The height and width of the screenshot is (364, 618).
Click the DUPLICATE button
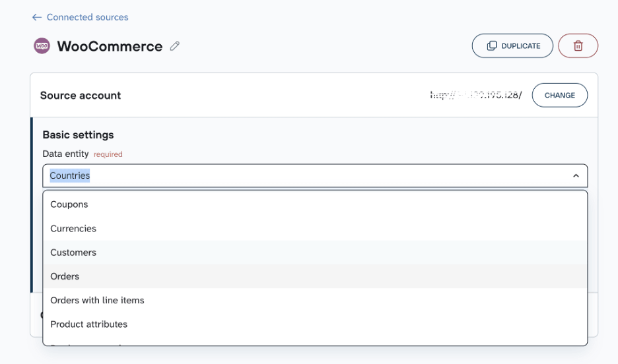[x=512, y=45]
